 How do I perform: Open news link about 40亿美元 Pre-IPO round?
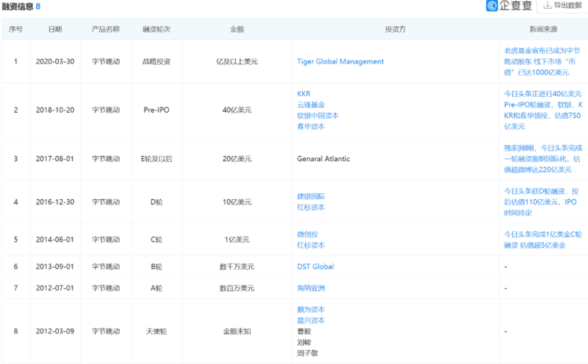(543, 110)
